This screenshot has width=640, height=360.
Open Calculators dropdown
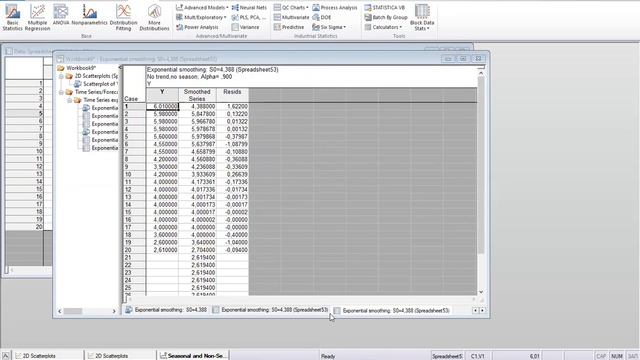(x=383, y=27)
